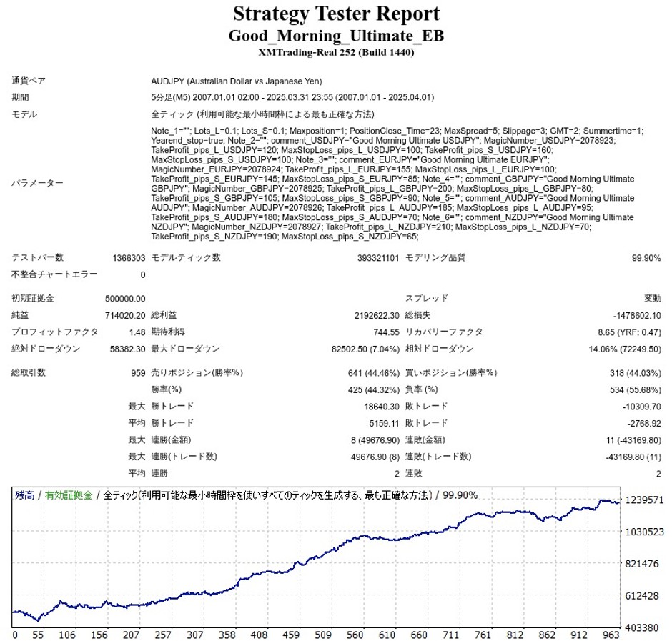Click the gross loss -1478602.10 value
This screenshot has height=641, width=672.
point(637,316)
